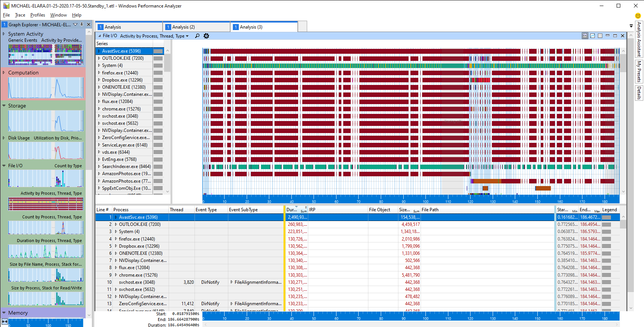
Task: Sort by the IRP column header
Action: click(338, 210)
